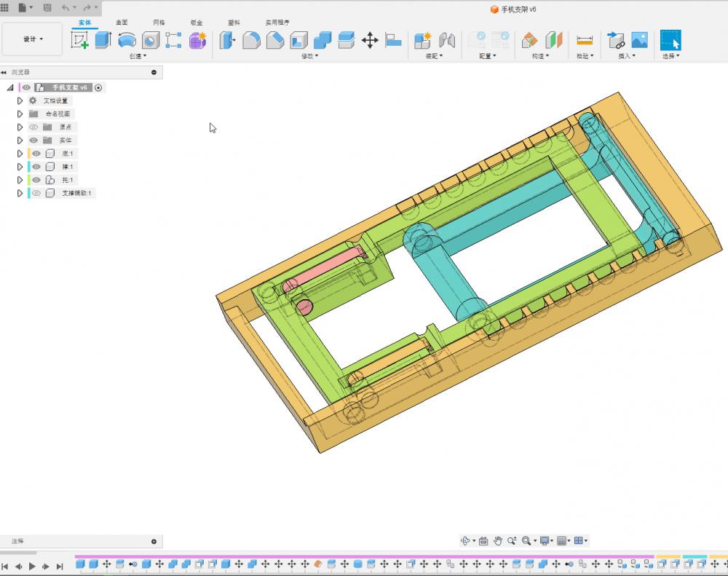This screenshot has width=728, height=576.
Task: Hide the 撑:1 component
Action: tap(36, 167)
